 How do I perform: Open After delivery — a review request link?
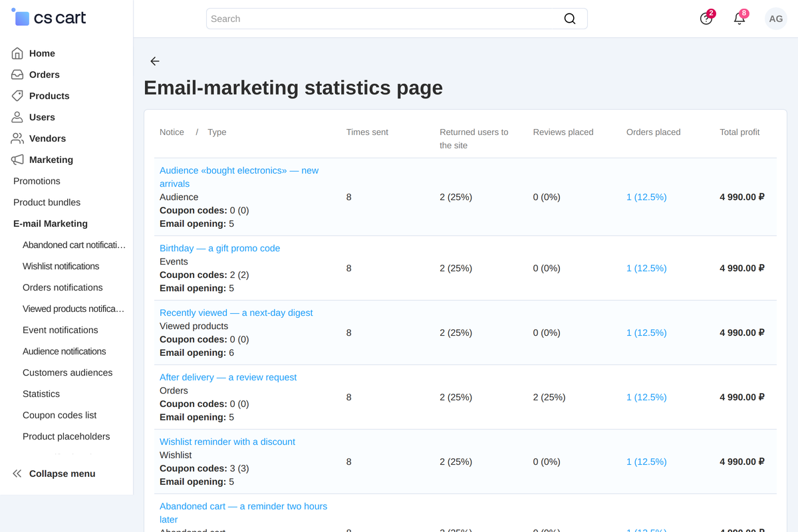228,377
